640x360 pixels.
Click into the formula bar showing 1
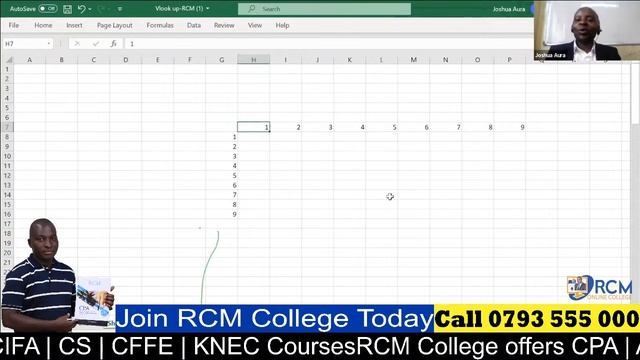pyautogui.click(x=329, y=44)
